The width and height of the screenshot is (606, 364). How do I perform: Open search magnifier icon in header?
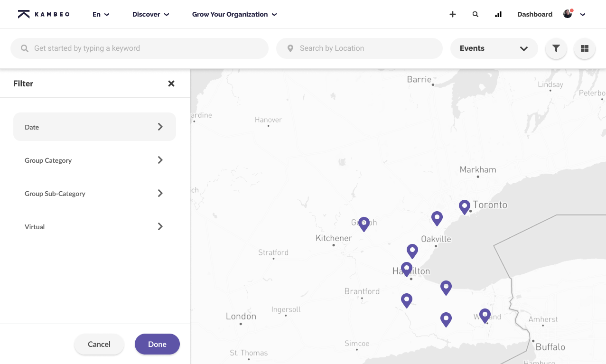coord(475,14)
